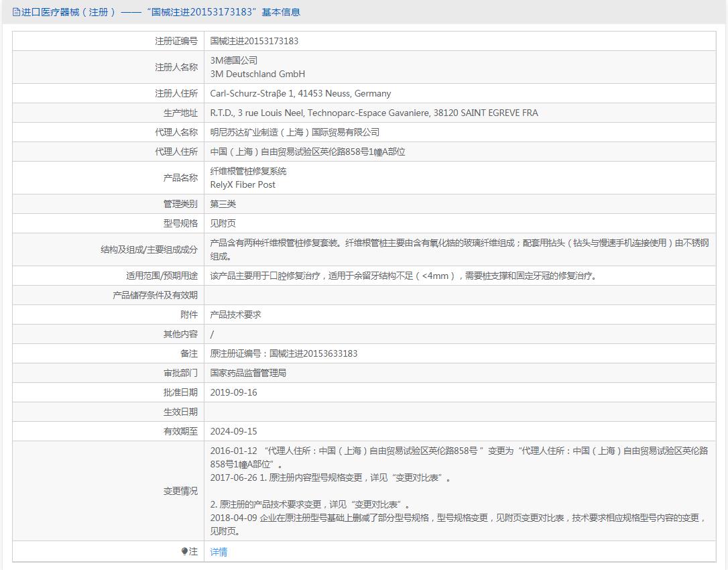Select the text 3M Deutschland GmbH
The width and height of the screenshot is (728, 570).
(257, 74)
